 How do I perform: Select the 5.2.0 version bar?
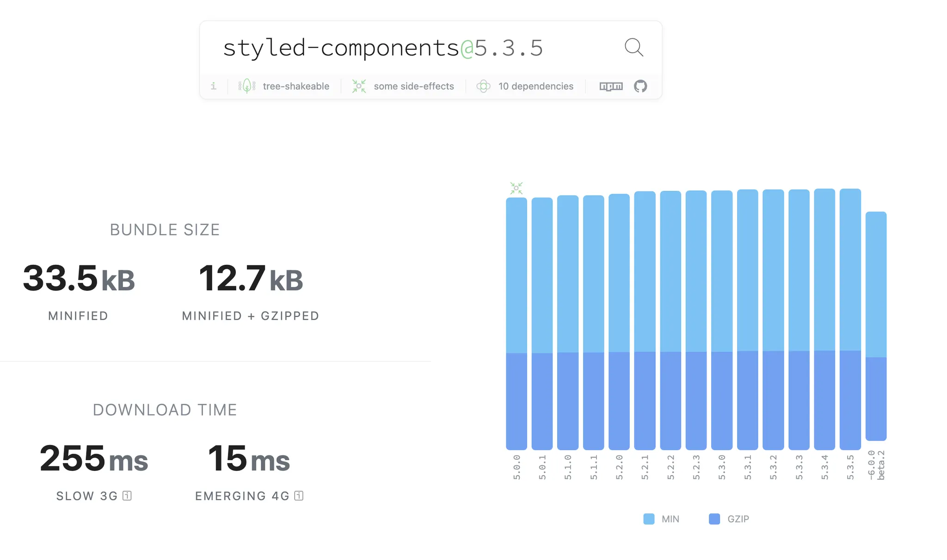click(x=619, y=321)
